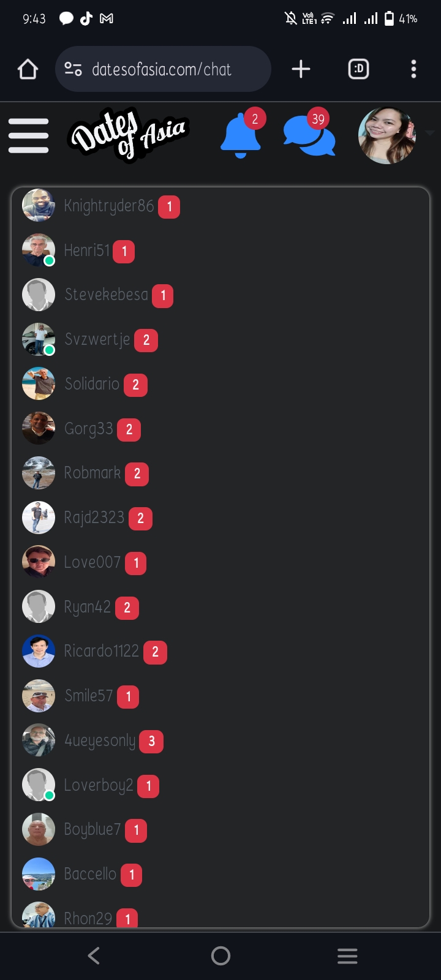Open Svzwertje conversation
The height and width of the screenshot is (980, 441).
coord(221,339)
